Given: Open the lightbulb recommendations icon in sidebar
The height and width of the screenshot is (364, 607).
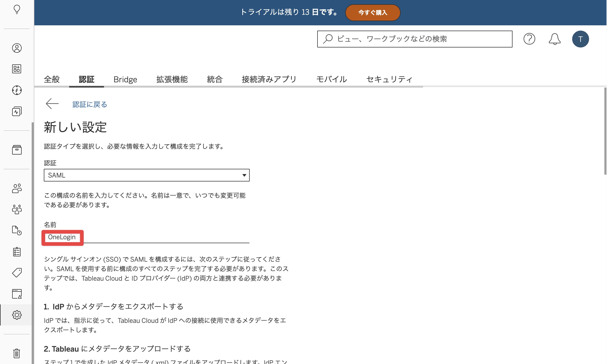Looking at the screenshot, I should 17,9.
